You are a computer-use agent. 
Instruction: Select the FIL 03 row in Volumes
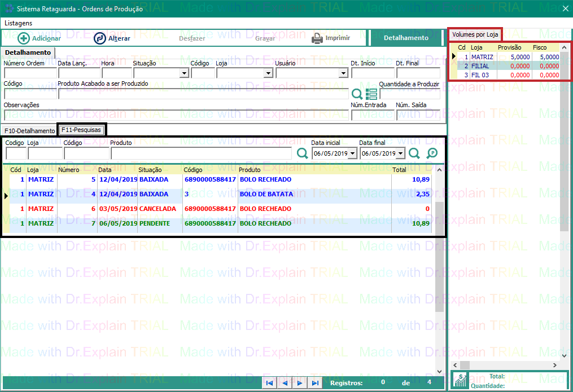(508, 75)
